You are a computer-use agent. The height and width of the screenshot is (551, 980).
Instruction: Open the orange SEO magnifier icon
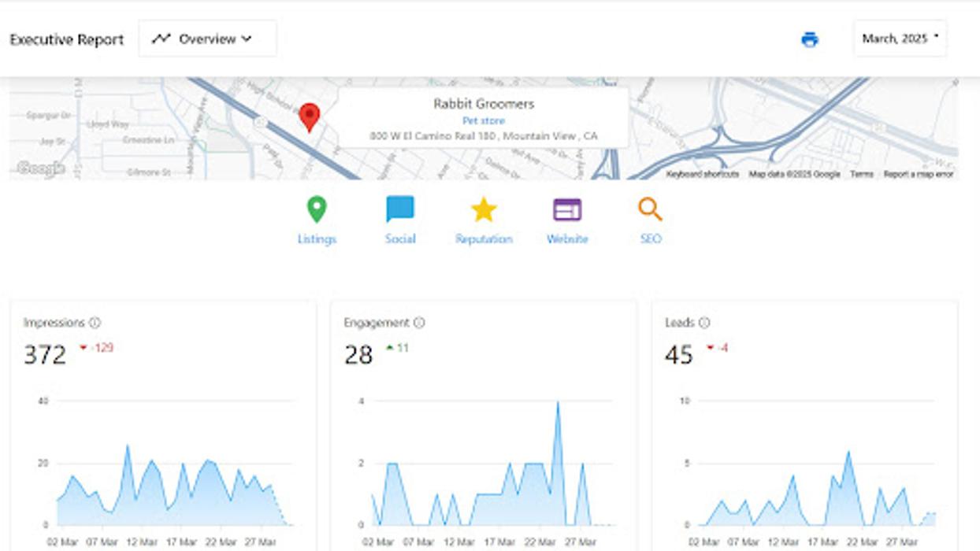650,210
